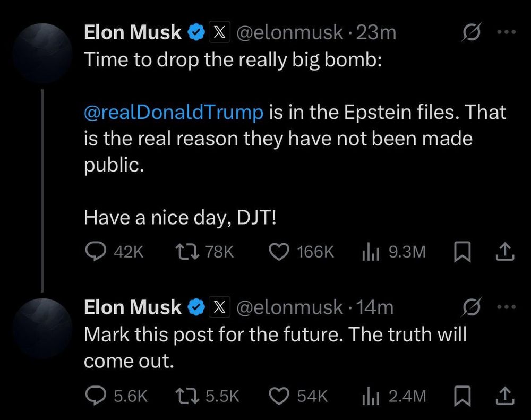
Task: Click the repost icon showing 78K
Action: pyautogui.click(x=187, y=252)
